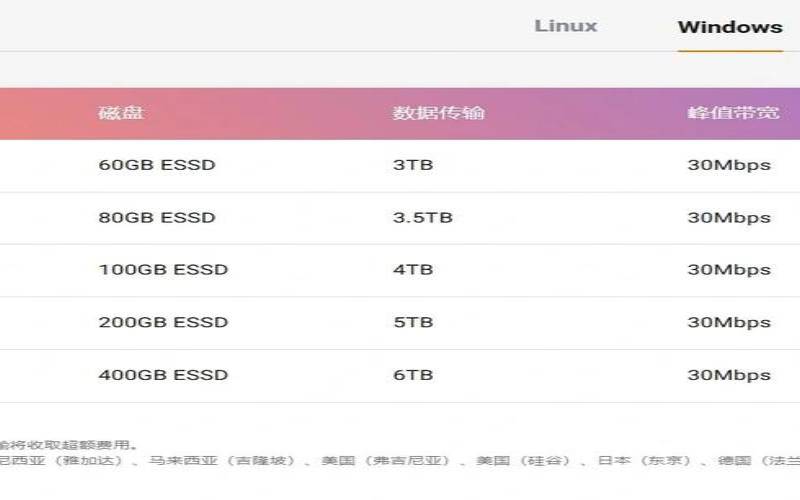Switch to the Linux tab
The height and width of the screenshot is (500, 800).
pyautogui.click(x=566, y=26)
